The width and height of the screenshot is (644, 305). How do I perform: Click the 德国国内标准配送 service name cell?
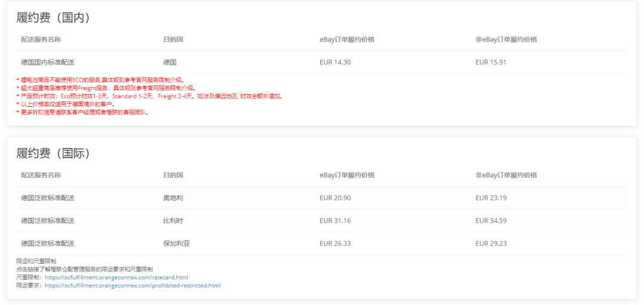(x=48, y=63)
